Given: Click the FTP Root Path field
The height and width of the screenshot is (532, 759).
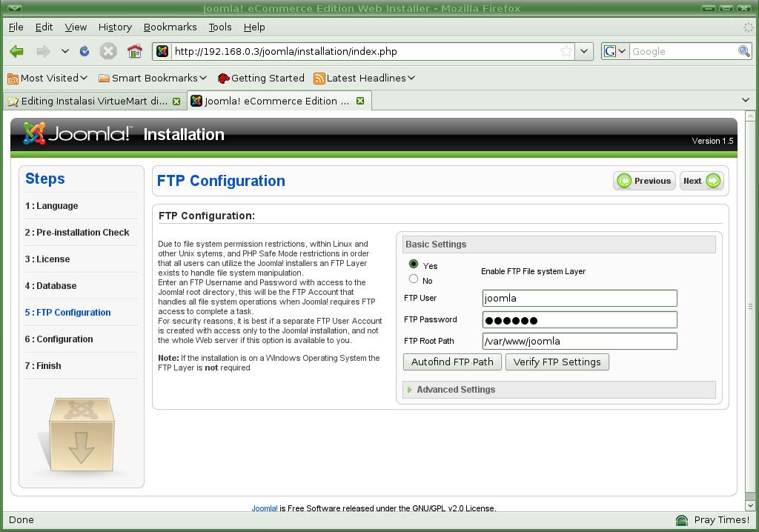Looking at the screenshot, I should tap(580, 342).
